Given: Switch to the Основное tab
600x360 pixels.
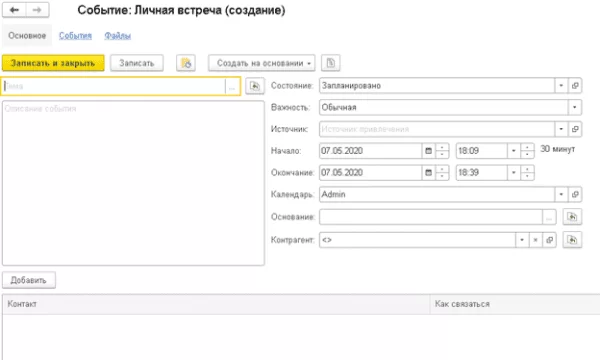Looking at the screenshot, I should click(27, 36).
